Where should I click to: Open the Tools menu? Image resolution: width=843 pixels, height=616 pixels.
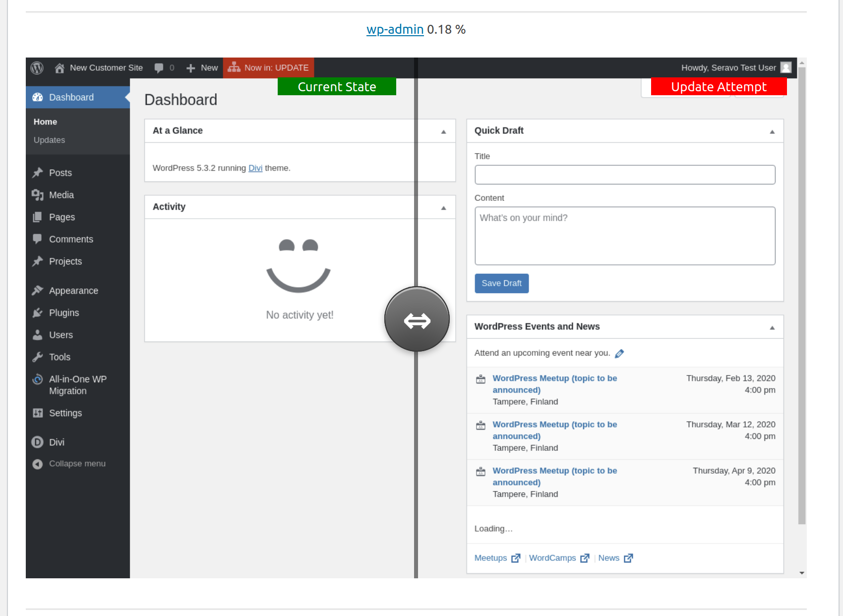(78, 357)
